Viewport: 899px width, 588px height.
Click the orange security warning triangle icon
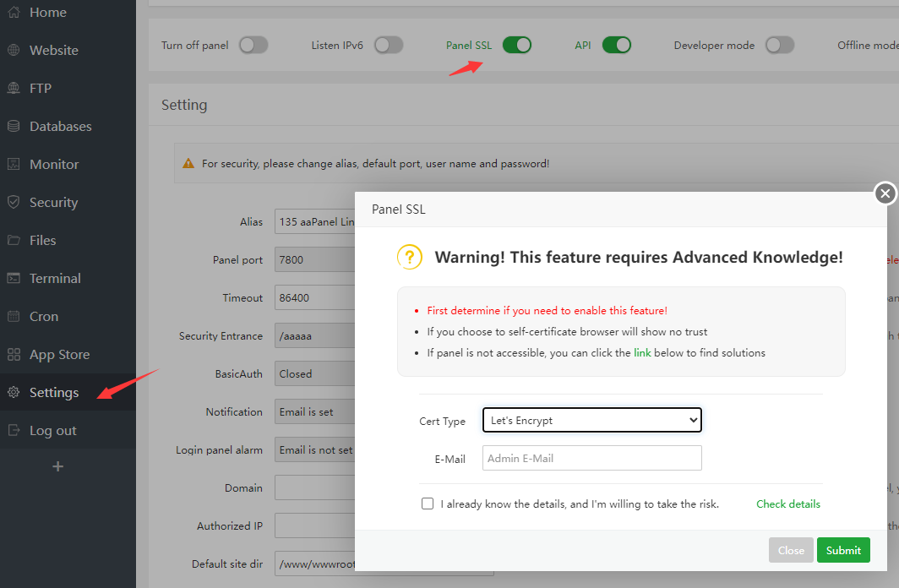point(188,164)
